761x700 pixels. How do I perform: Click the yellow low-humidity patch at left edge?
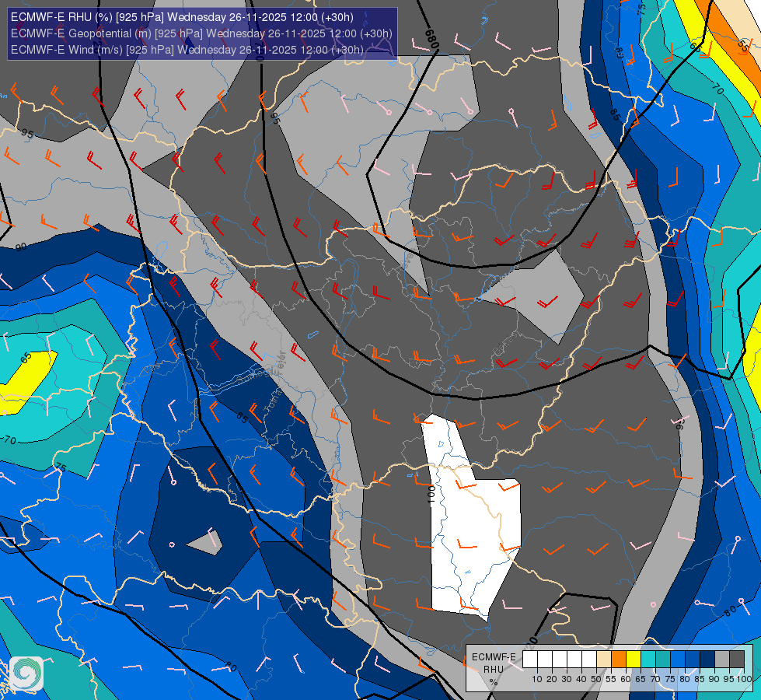pyautogui.click(x=26, y=383)
